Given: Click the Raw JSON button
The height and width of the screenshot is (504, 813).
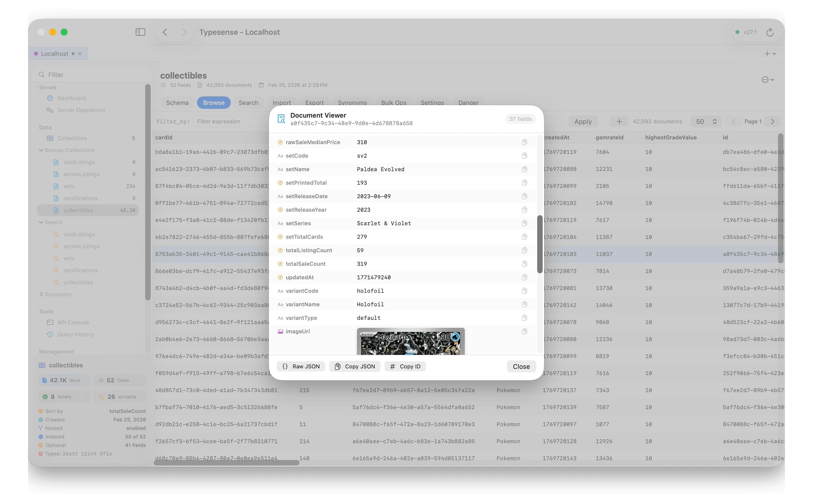Looking at the screenshot, I should point(301,366).
